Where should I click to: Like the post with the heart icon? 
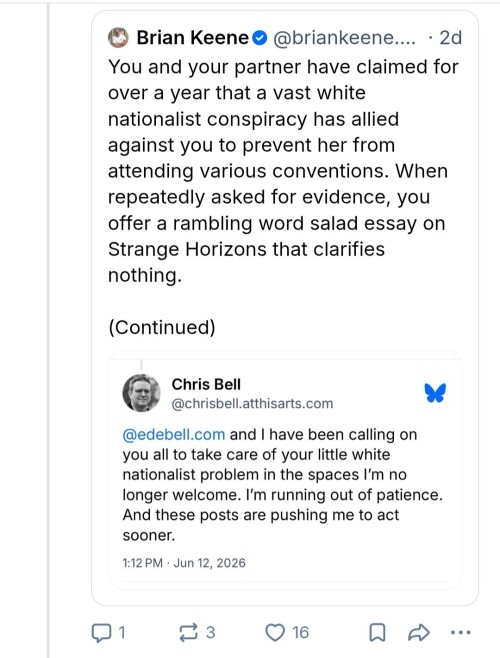[x=275, y=632]
